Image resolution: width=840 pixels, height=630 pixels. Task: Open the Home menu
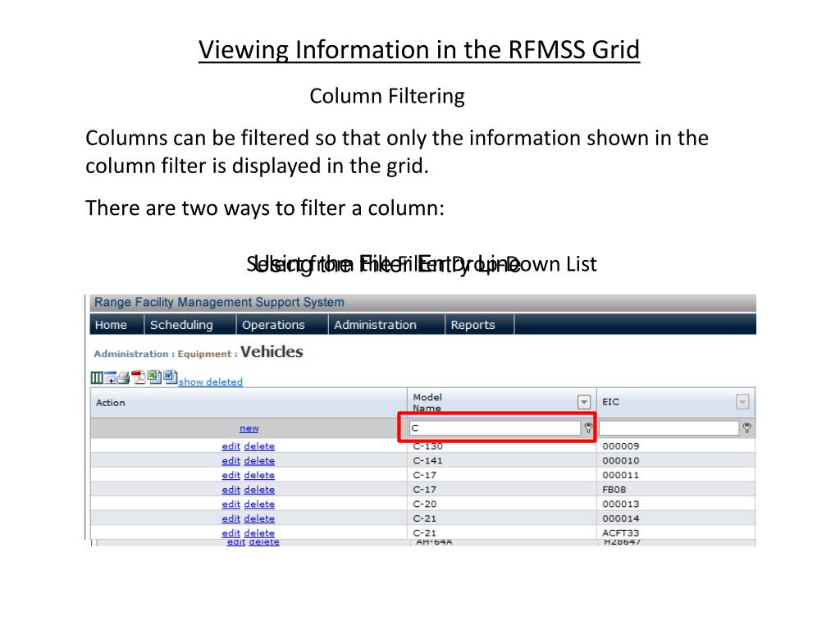(x=111, y=325)
